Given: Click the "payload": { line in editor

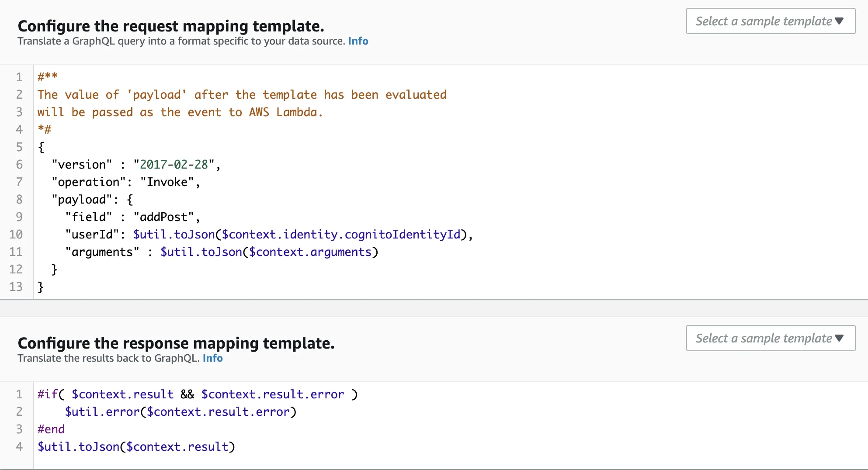Looking at the screenshot, I should click(x=92, y=200).
